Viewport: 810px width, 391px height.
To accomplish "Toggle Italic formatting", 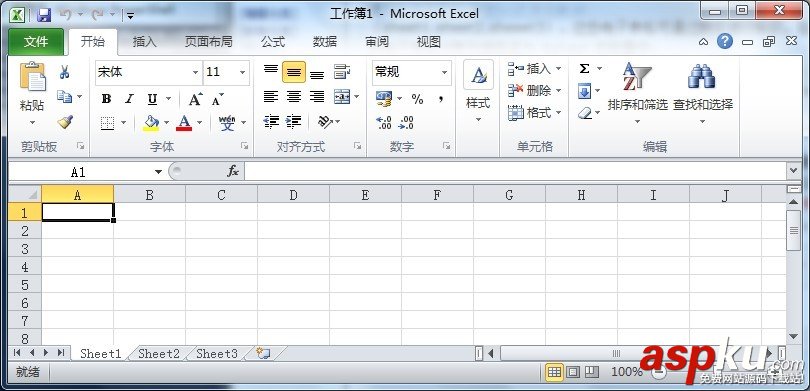I will pos(129,99).
